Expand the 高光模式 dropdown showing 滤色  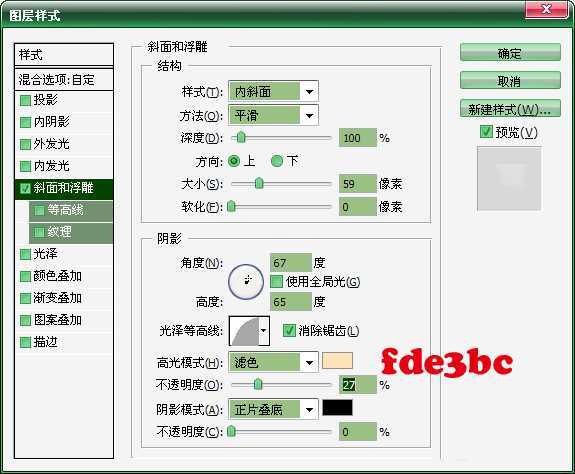coord(273,363)
